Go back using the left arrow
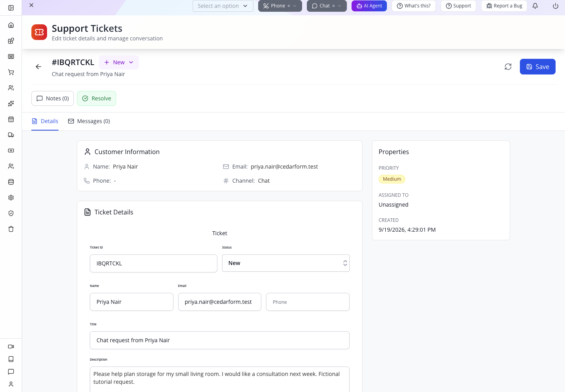The image size is (565, 392). point(38,67)
